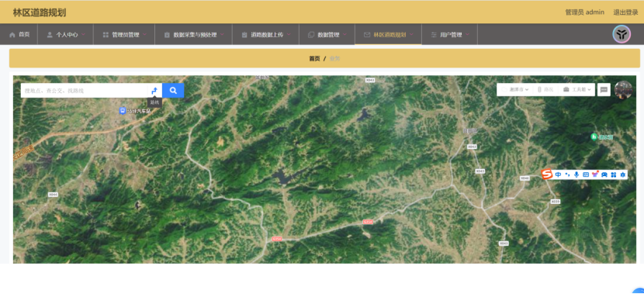Image resolution: width=644 pixels, height=294 pixels.
Task: Toggle Chinese/English mode 中 in IME bar
Action: (x=558, y=175)
